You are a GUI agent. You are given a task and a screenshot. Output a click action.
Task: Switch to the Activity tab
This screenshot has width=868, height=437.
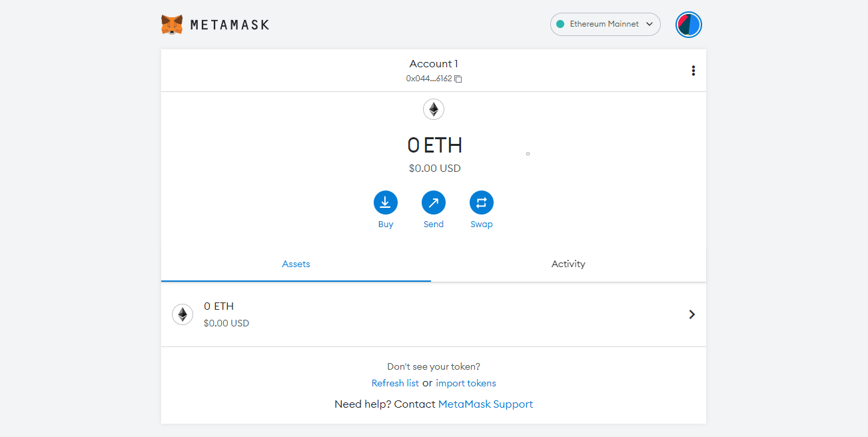(568, 264)
